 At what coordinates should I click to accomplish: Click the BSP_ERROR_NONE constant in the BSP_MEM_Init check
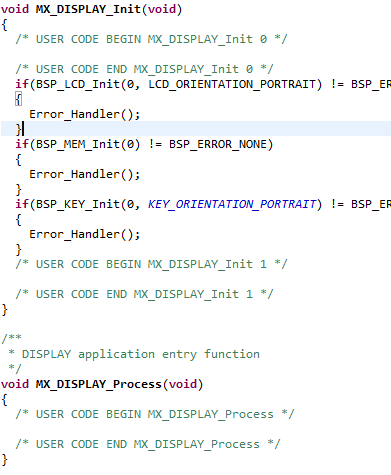tap(218, 144)
